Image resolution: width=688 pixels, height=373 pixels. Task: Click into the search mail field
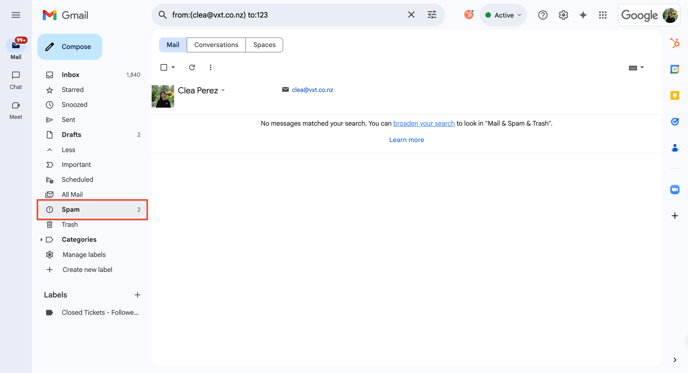[x=285, y=15]
